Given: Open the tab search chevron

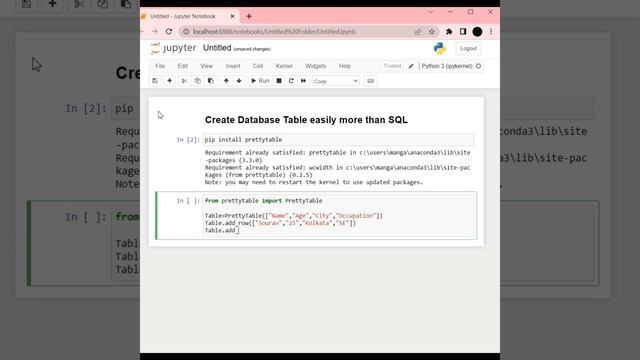Looking at the screenshot, I should coord(431,12).
